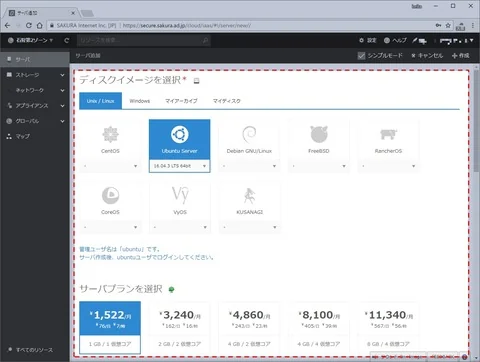The image size is (480, 362).
Task: Select the ¥11,340 per month plan
Action: 388,328
